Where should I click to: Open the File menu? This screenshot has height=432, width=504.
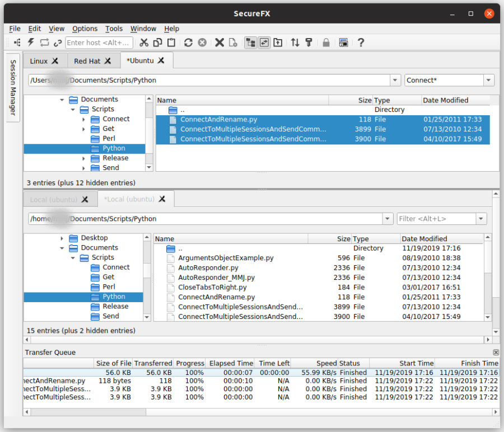tap(15, 29)
